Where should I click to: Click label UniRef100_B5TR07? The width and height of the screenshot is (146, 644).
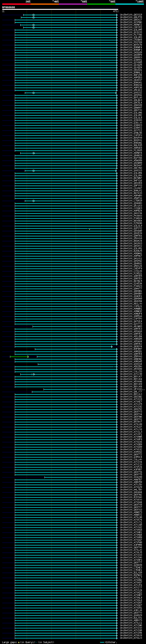coord(131,422)
